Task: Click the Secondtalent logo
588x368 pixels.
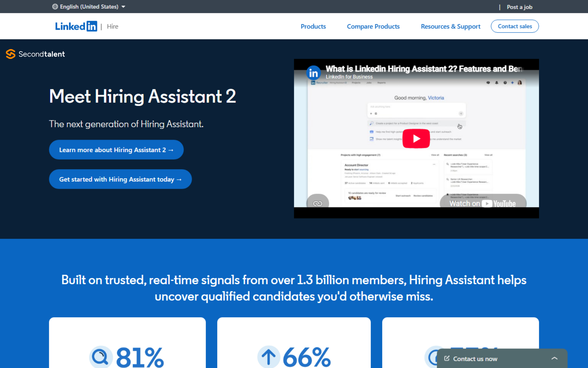Action: pyautogui.click(x=35, y=54)
